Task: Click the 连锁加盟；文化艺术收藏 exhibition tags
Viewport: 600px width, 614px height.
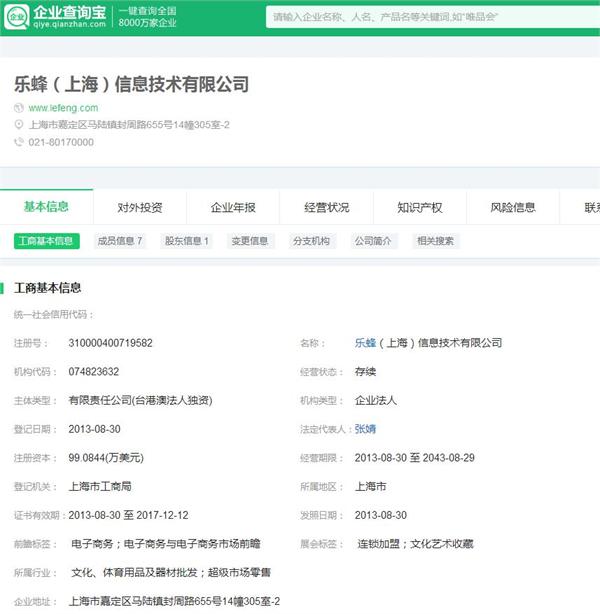Action: click(x=415, y=544)
